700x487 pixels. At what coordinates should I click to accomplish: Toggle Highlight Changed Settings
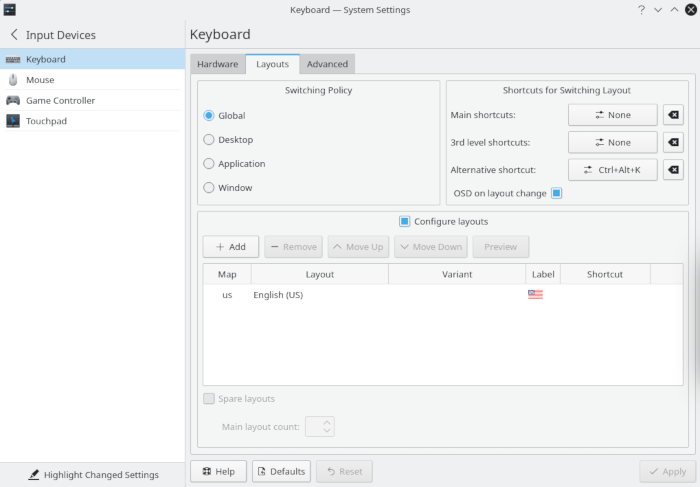point(93,475)
